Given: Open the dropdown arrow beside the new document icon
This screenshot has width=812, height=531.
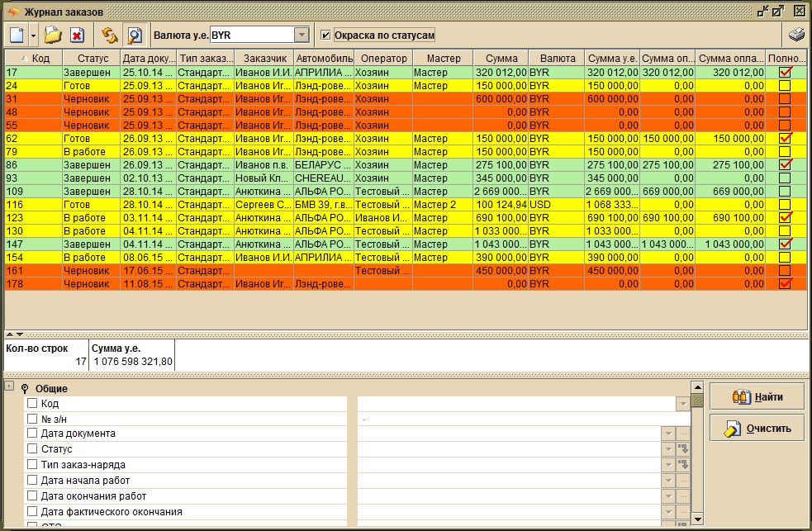Looking at the screenshot, I should 33,36.
